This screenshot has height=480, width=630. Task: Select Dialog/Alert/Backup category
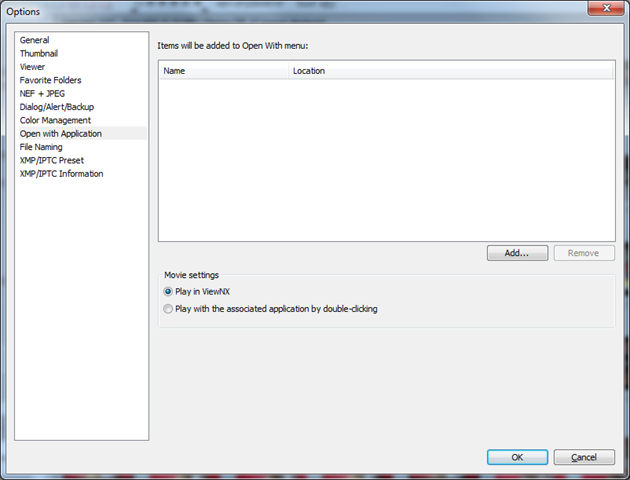(57, 107)
